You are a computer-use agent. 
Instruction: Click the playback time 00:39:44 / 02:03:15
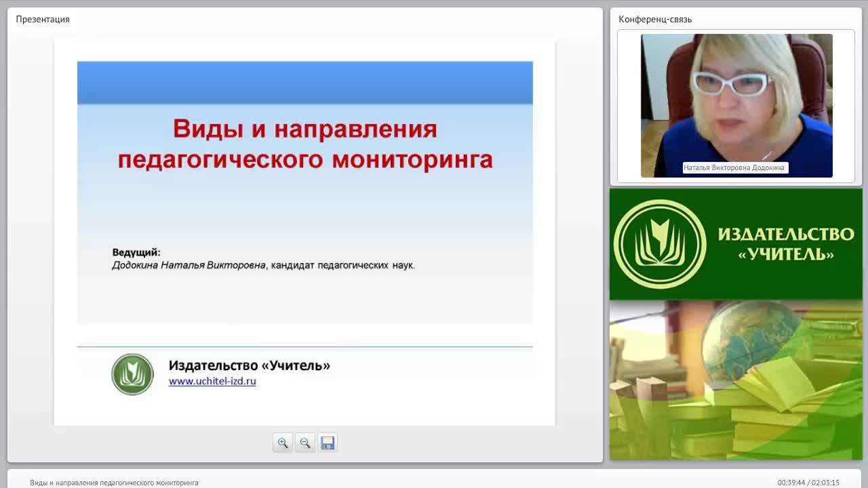click(x=808, y=483)
